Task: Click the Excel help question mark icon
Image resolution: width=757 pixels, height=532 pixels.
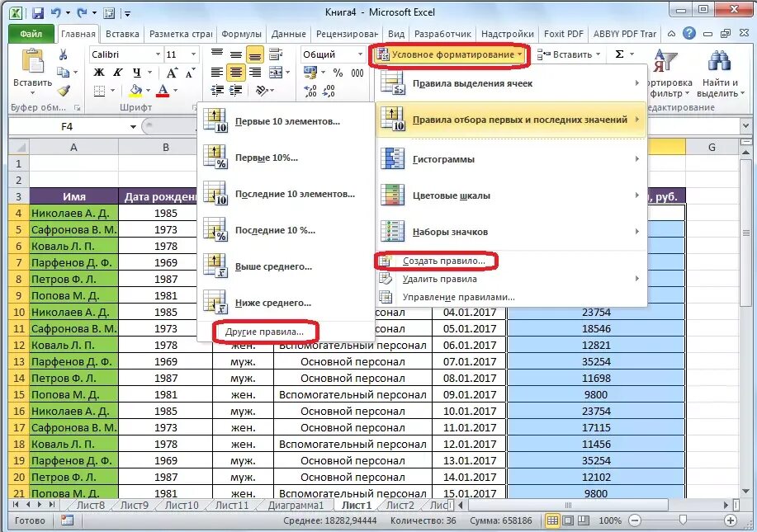Action: click(689, 33)
